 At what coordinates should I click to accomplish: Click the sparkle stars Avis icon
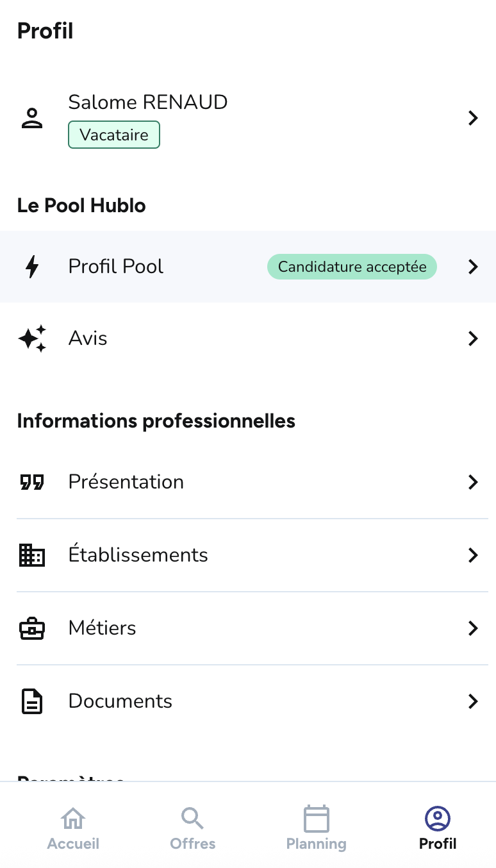pos(32,338)
